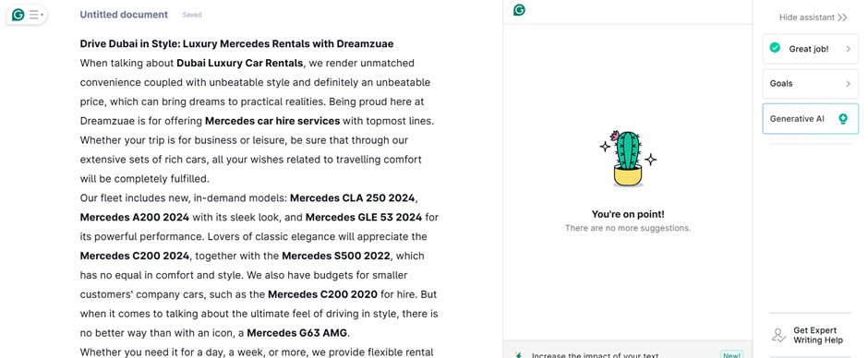
Task: Click bold text Mercedes A200 2024
Action: 135,217
